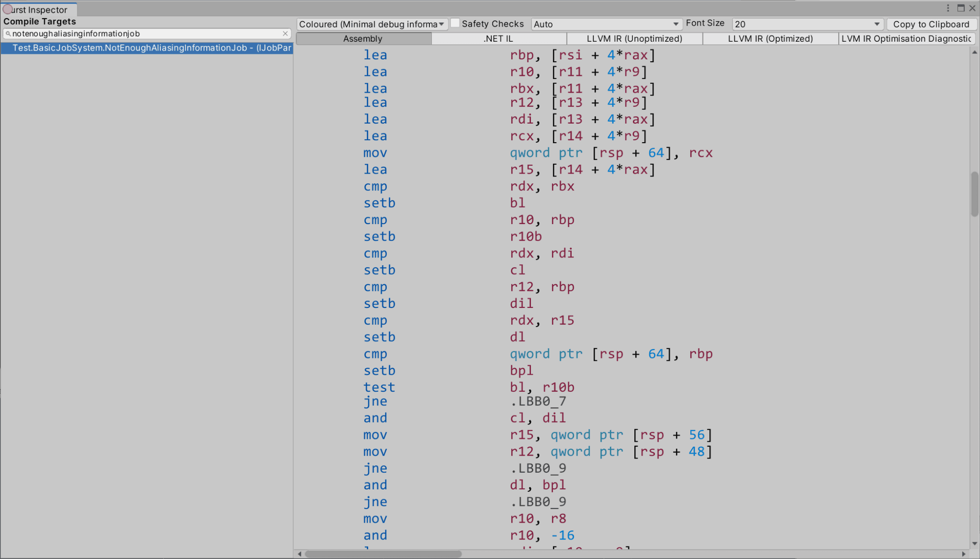Screen dimensions: 980x559
Task: Maximize the Burst Inspector window
Action: [x=961, y=8]
